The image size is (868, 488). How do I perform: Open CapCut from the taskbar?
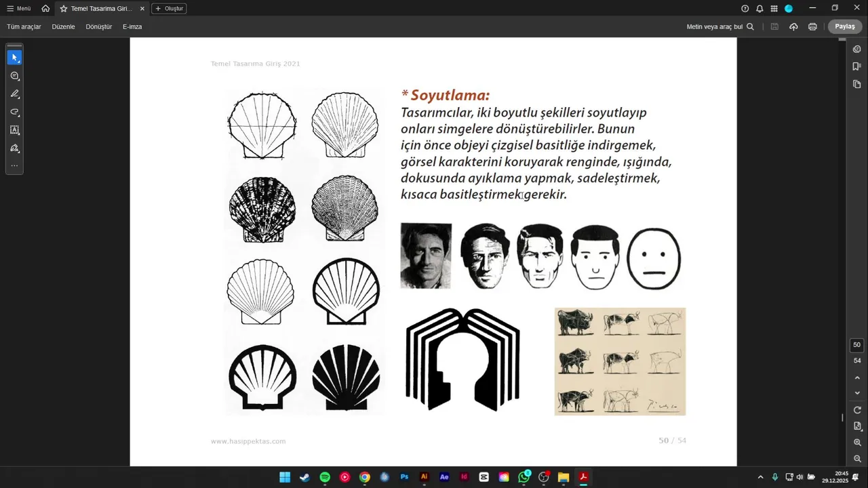pos(484,477)
